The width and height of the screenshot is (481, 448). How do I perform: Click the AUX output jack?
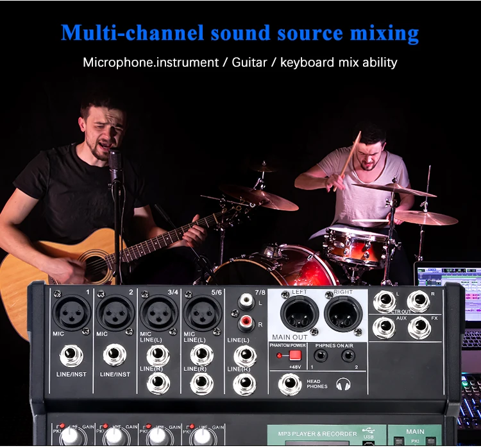pos(384,327)
